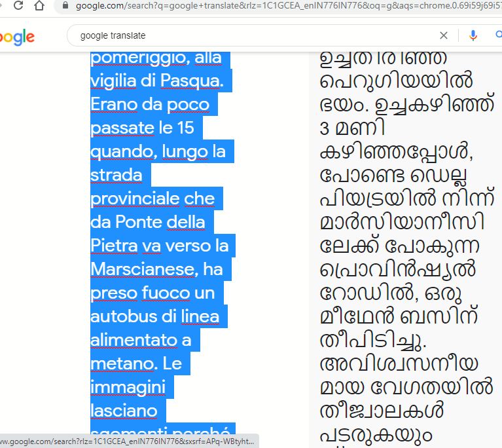
Task: Start voice search with the microphone icon
Action: 473,35
